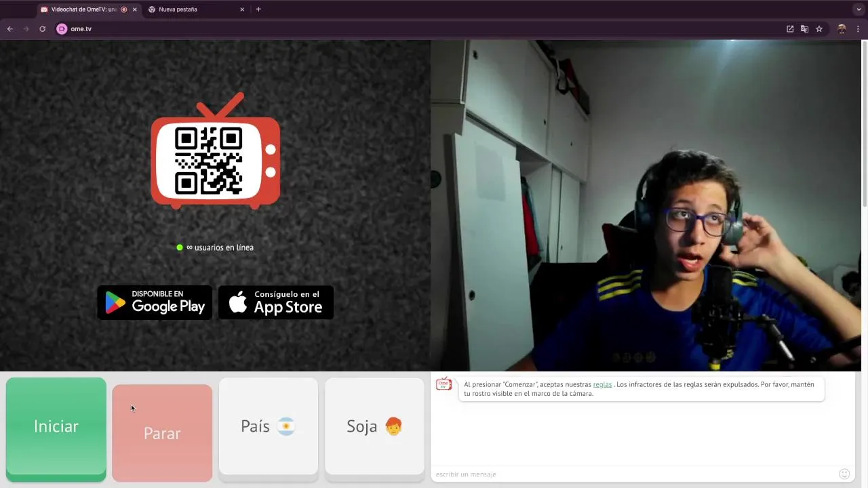
Task: Click the boy emoji on Soja button
Action: 393,426
